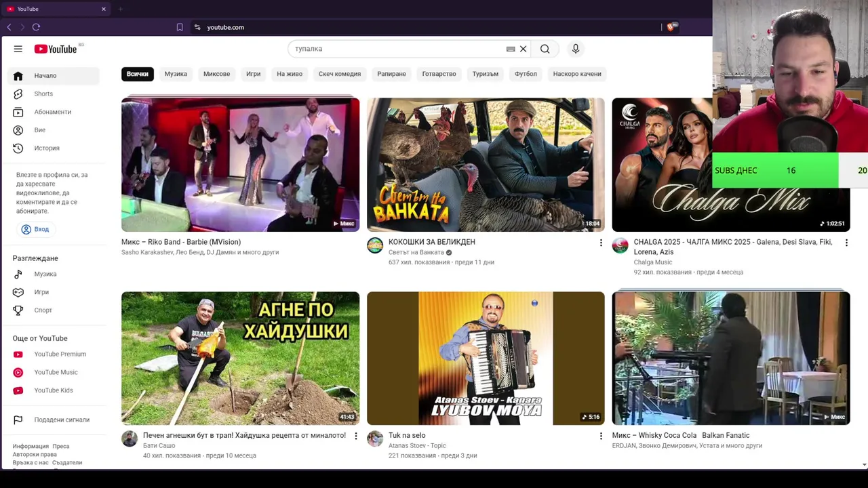Image resolution: width=868 pixels, height=488 pixels.
Task: Open Светът на Ванката channel avatar
Action: click(375, 245)
